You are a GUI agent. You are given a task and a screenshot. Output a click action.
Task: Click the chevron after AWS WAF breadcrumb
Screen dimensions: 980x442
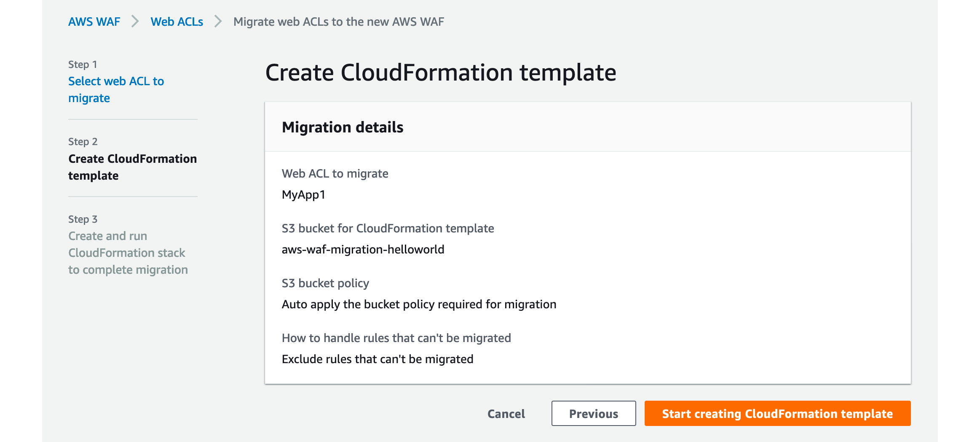135,22
